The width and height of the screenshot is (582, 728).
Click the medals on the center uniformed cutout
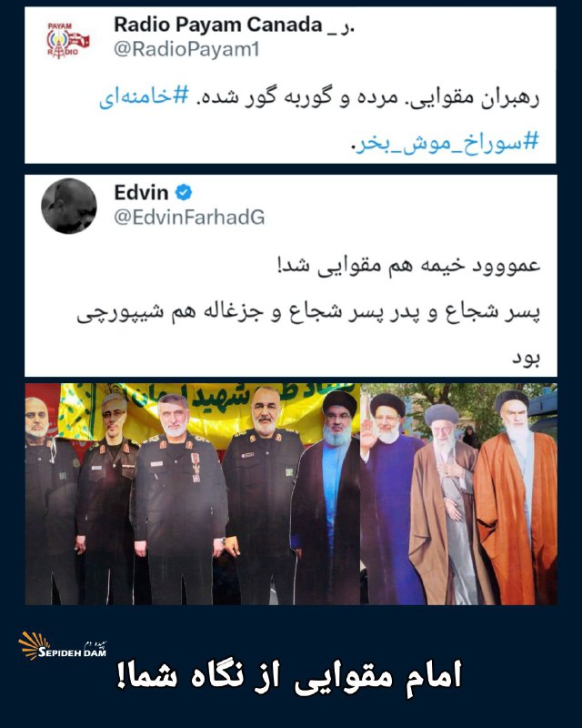pyautogui.click(x=196, y=467)
